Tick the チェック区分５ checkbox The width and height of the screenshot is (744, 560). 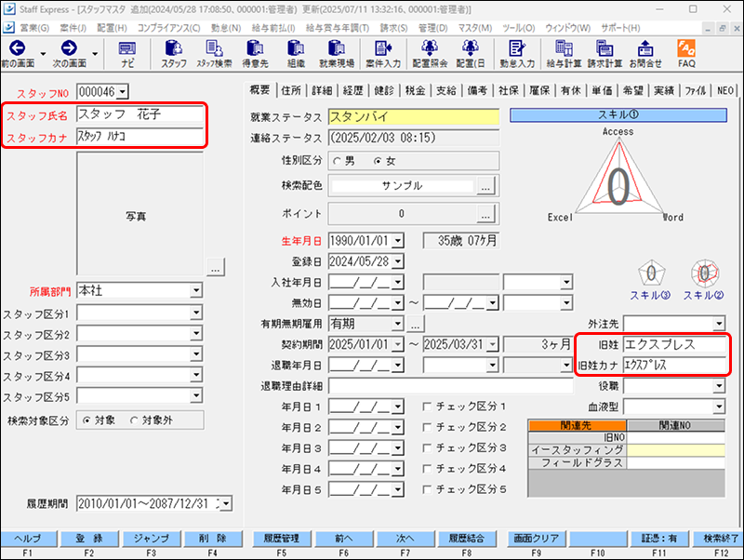(427, 489)
